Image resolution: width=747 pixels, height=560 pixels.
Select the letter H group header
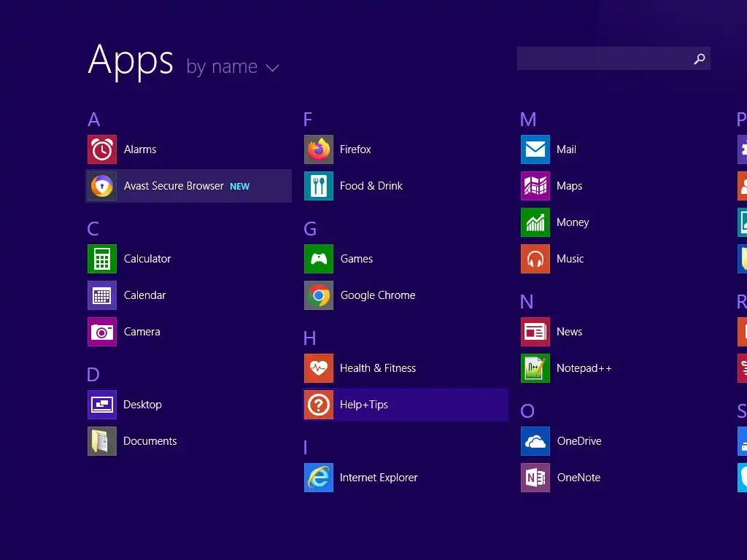pos(309,338)
